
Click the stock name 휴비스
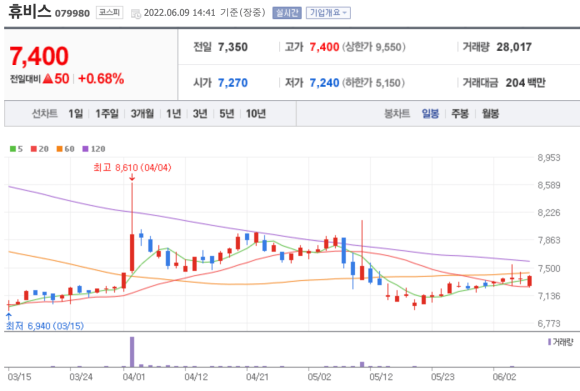30,11
